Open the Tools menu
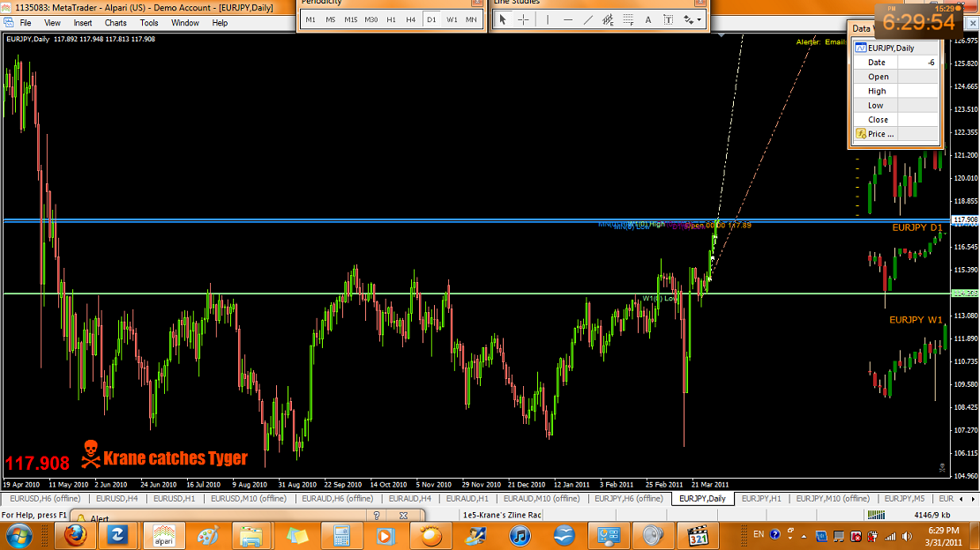This screenshot has height=550, width=980. pos(149,23)
